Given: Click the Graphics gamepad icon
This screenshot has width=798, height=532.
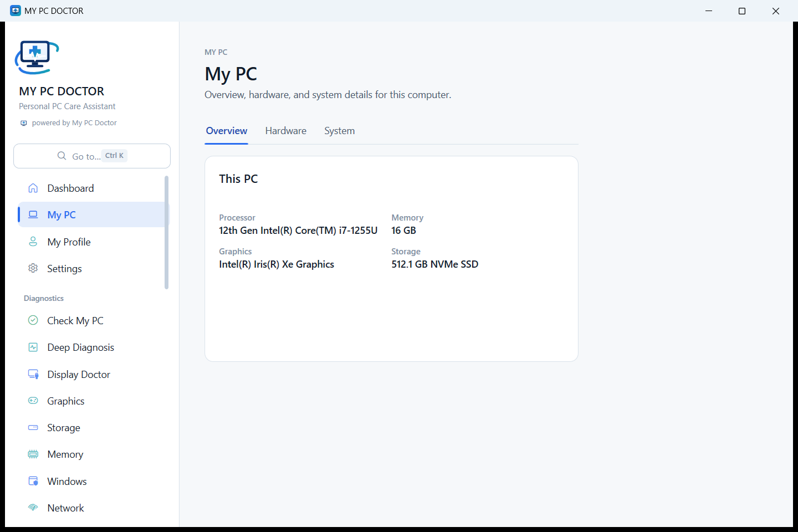Looking at the screenshot, I should [33, 401].
